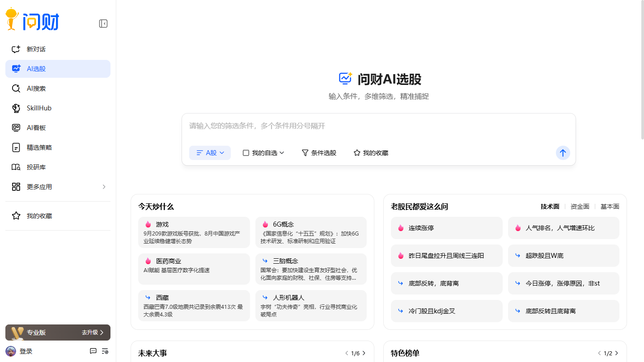Click the 问财 logo
Image resolution: width=644 pixels, height=362 pixels.
32,20
